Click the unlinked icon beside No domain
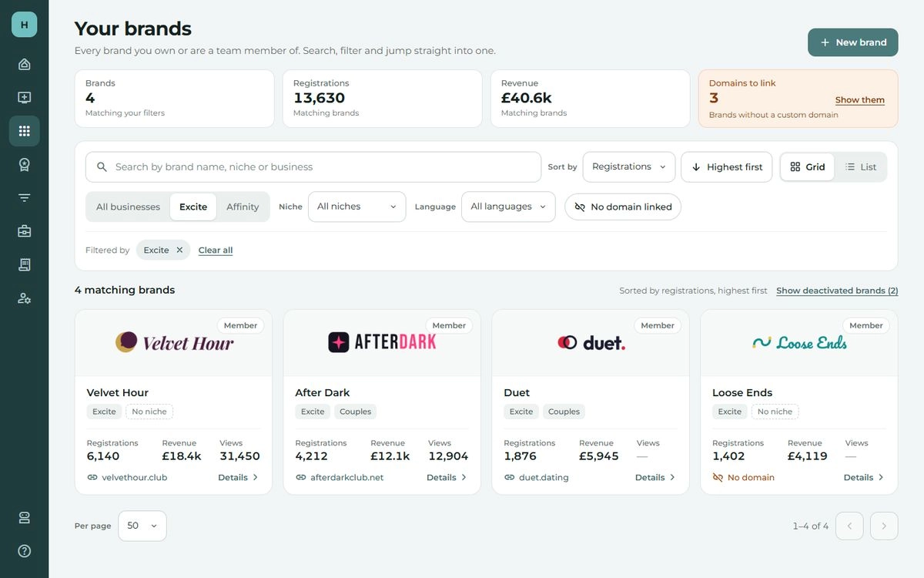Screen dimensions: 924x578 [x=718, y=478]
